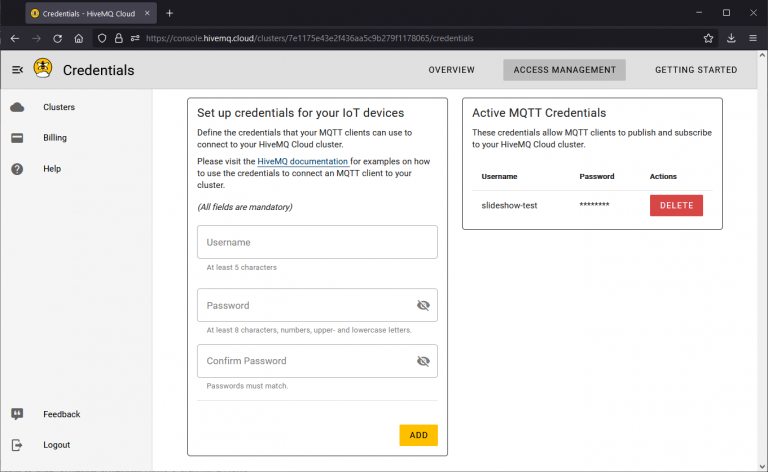Switch to the Overview tab
Image resolution: width=768 pixels, height=472 pixels.
tap(451, 70)
